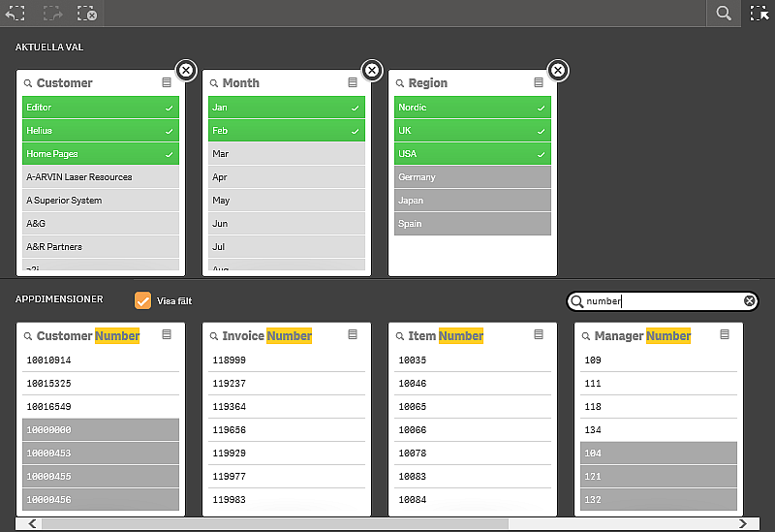This screenshot has width=775, height=532.
Task: Click in the dimension search field
Action: pyautogui.click(x=663, y=300)
